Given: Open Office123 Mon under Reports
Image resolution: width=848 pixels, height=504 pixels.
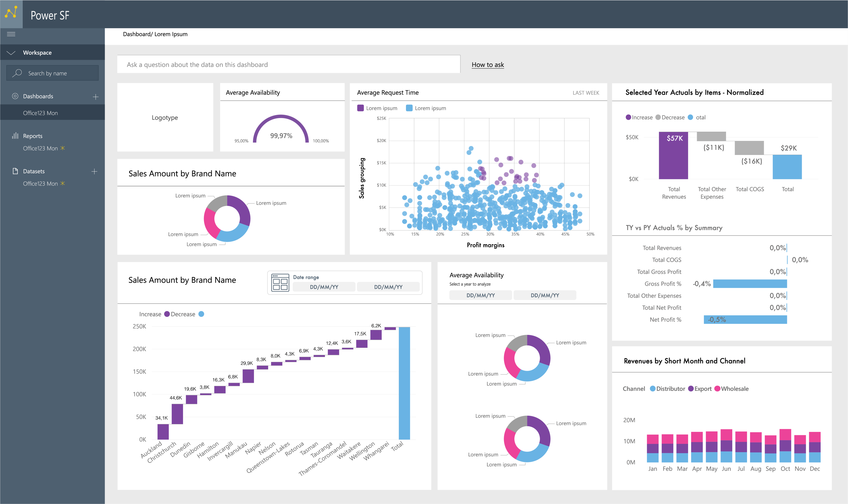Looking at the screenshot, I should (40, 148).
